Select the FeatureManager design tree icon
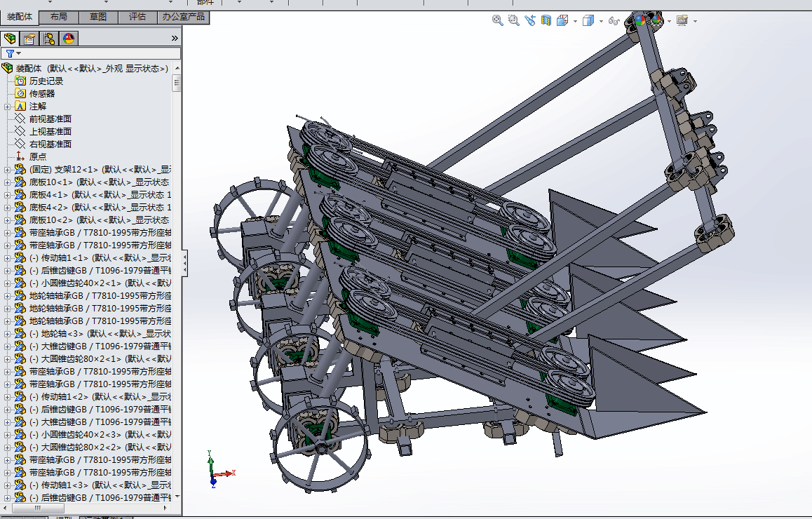The width and height of the screenshot is (812, 519). pos(10,39)
